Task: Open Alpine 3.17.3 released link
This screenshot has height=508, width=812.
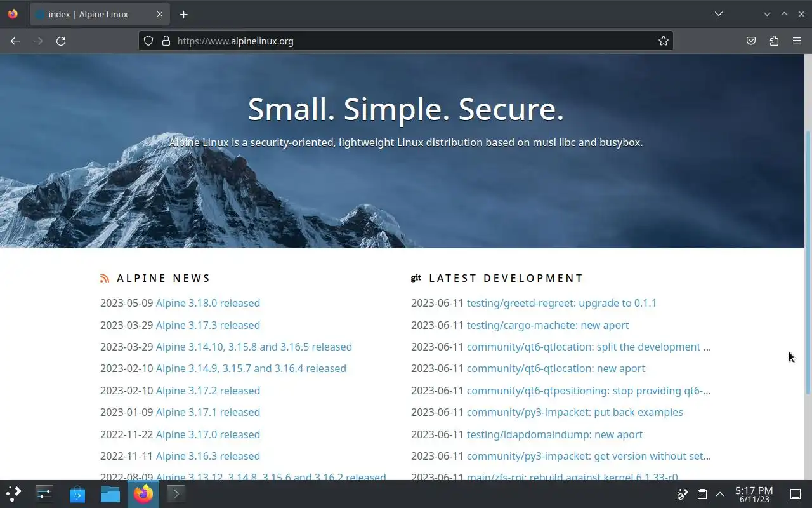Action: 208,325
